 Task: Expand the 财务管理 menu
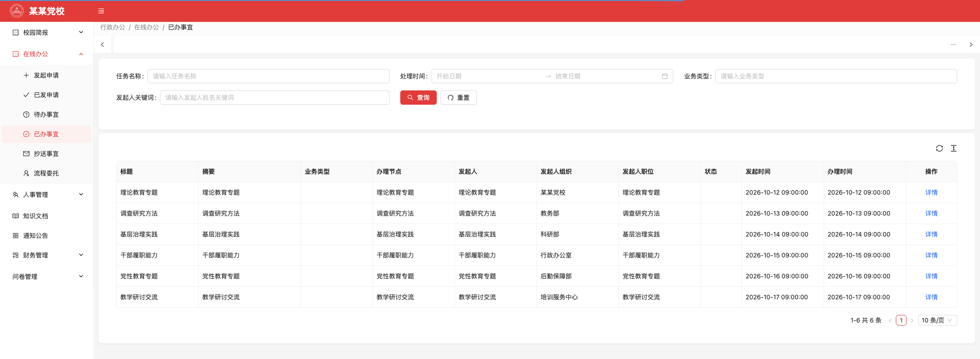pyautogui.click(x=47, y=255)
